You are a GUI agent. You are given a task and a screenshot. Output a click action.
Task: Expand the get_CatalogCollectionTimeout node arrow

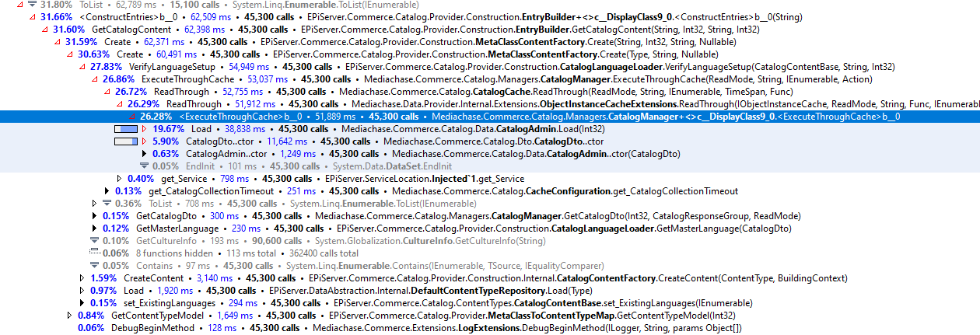tap(107, 190)
